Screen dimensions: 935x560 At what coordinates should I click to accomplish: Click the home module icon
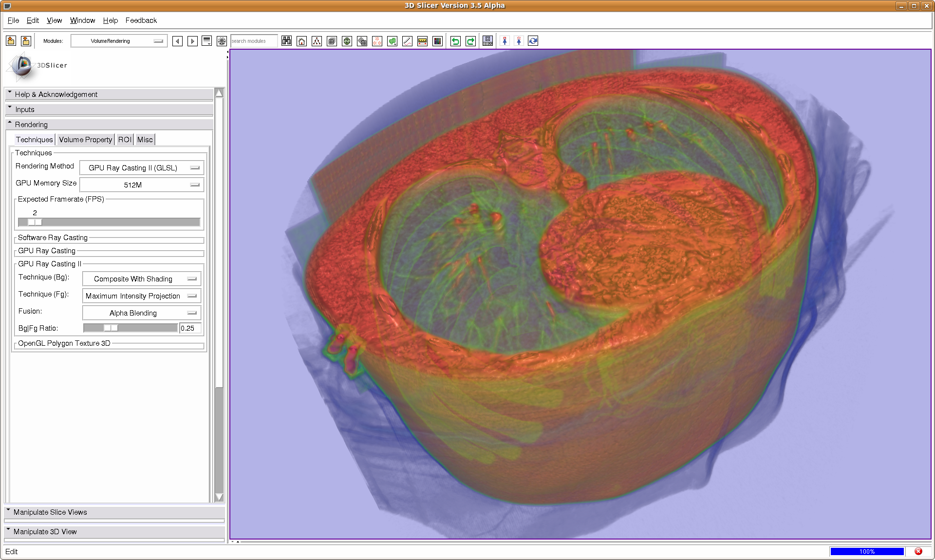point(302,41)
